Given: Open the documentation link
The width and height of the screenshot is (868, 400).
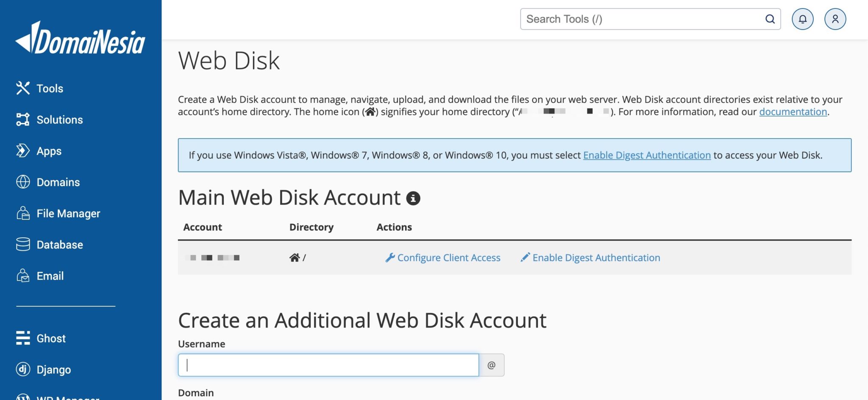Looking at the screenshot, I should pyautogui.click(x=793, y=111).
